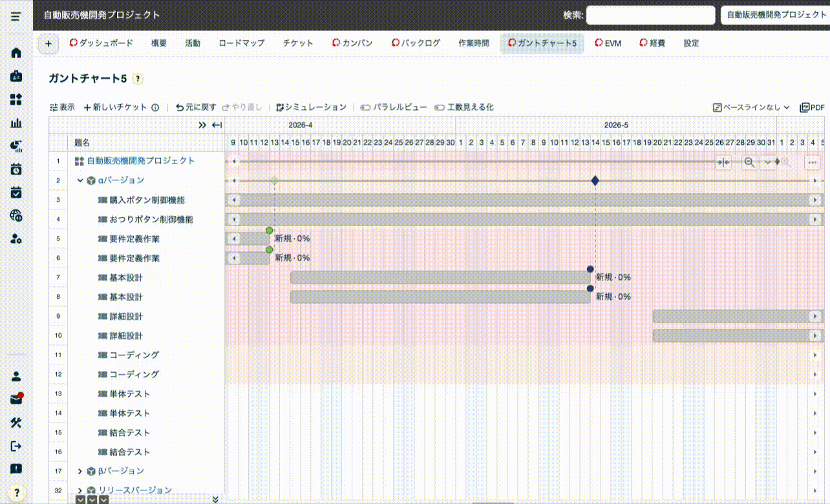Image resolution: width=830 pixels, height=504 pixels.
Task: Switch to the EVM tab
Action: point(608,43)
